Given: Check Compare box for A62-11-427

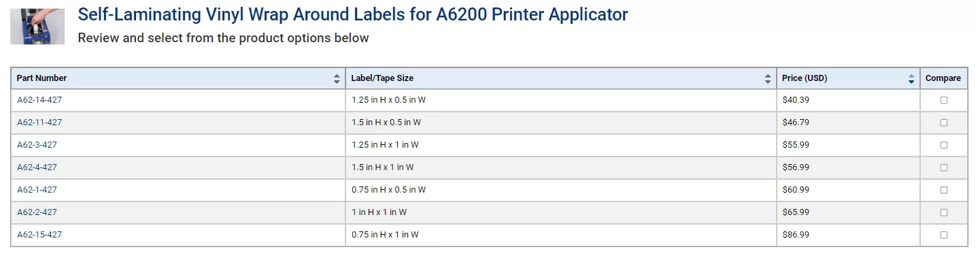Looking at the screenshot, I should pos(944,123).
